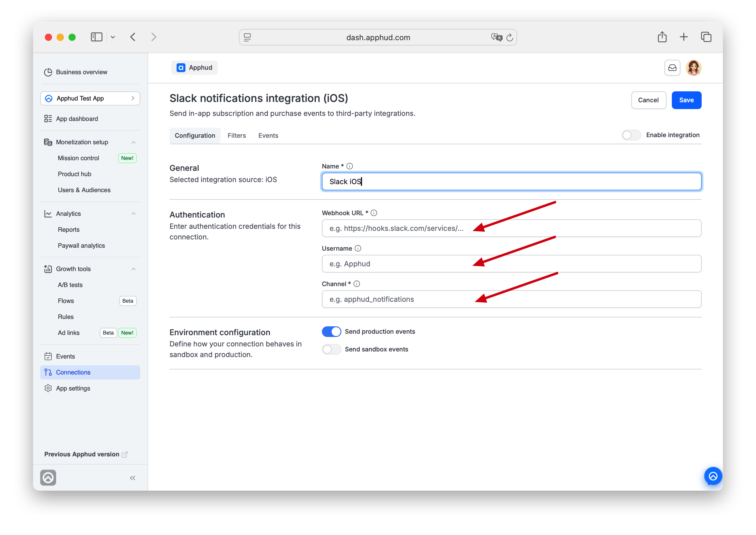Image resolution: width=756 pixels, height=535 pixels.
Task: Open Connections in the sidebar
Action: [90, 372]
